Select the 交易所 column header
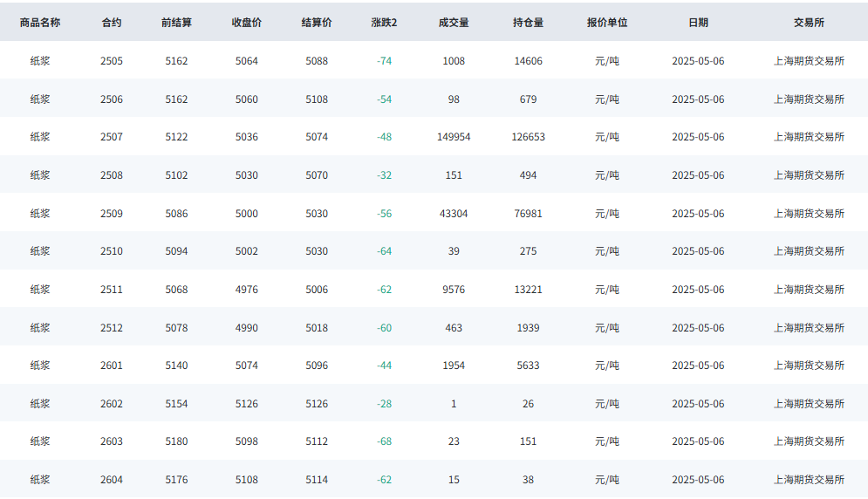 [x=809, y=23]
